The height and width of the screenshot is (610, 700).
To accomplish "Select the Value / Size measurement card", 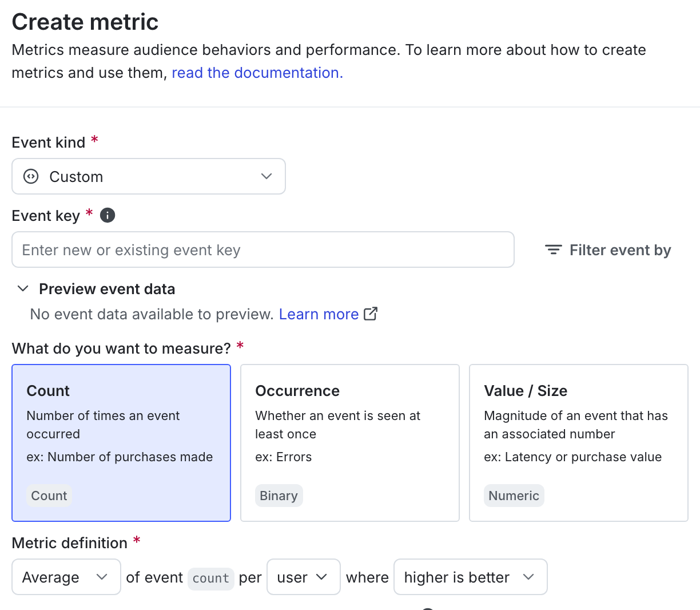I will point(578,442).
